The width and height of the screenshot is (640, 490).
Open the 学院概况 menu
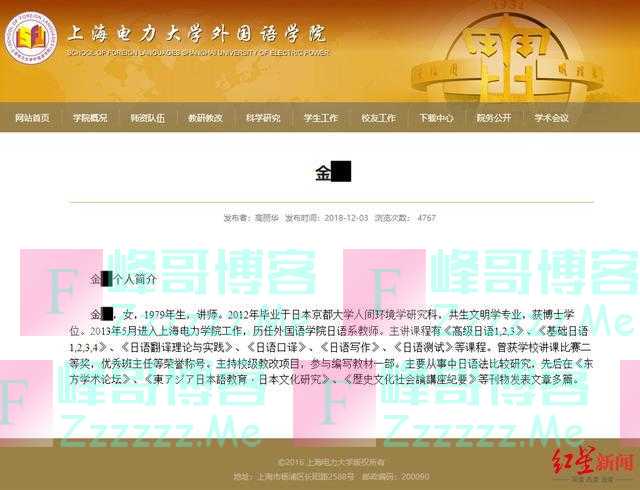point(90,118)
